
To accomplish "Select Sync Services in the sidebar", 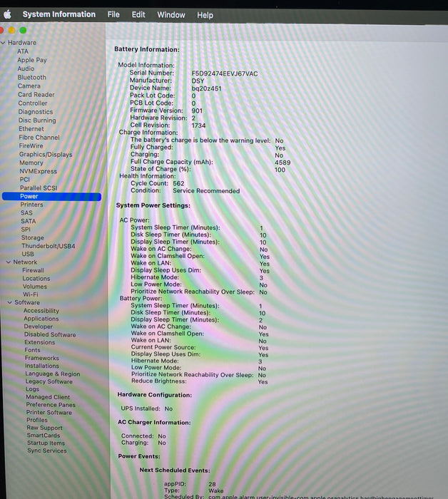I will [47, 451].
